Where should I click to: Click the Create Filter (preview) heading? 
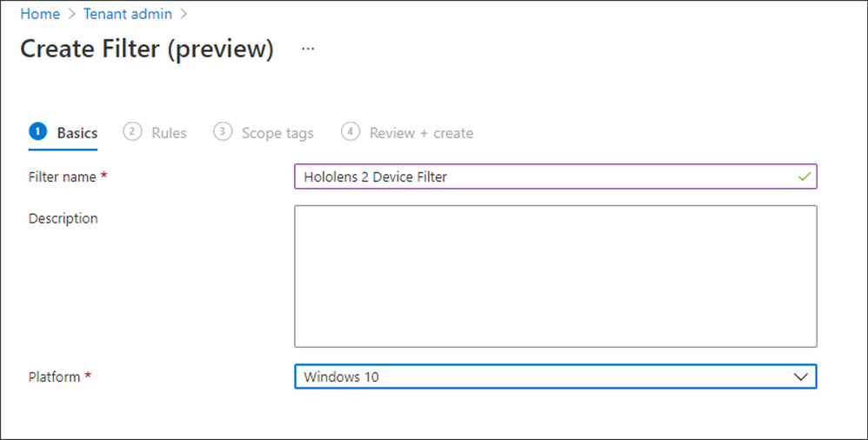pyautogui.click(x=147, y=50)
